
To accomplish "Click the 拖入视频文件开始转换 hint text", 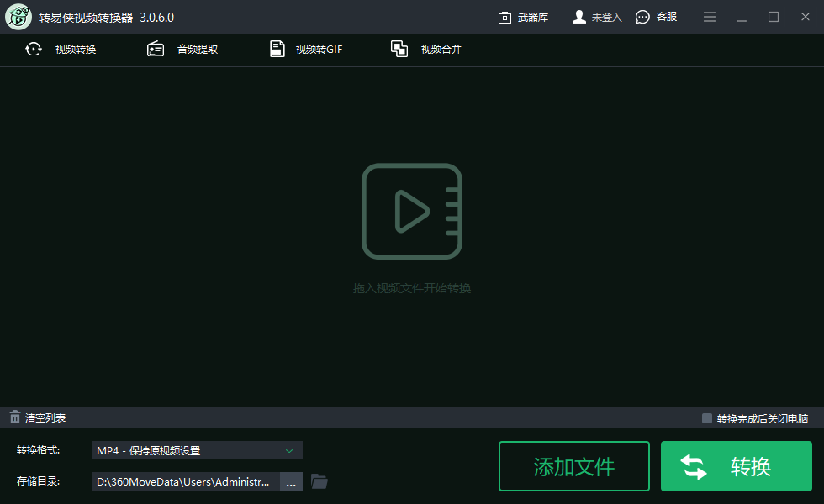I will point(412,288).
